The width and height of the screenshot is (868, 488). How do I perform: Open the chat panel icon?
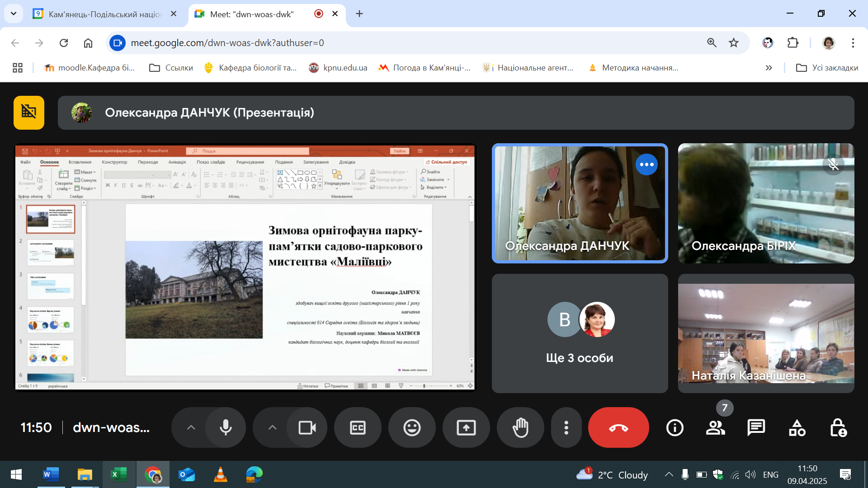(756, 427)
